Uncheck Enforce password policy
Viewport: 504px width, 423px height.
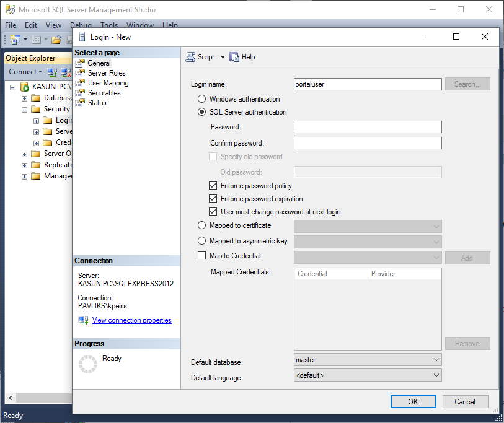[213, 186]
